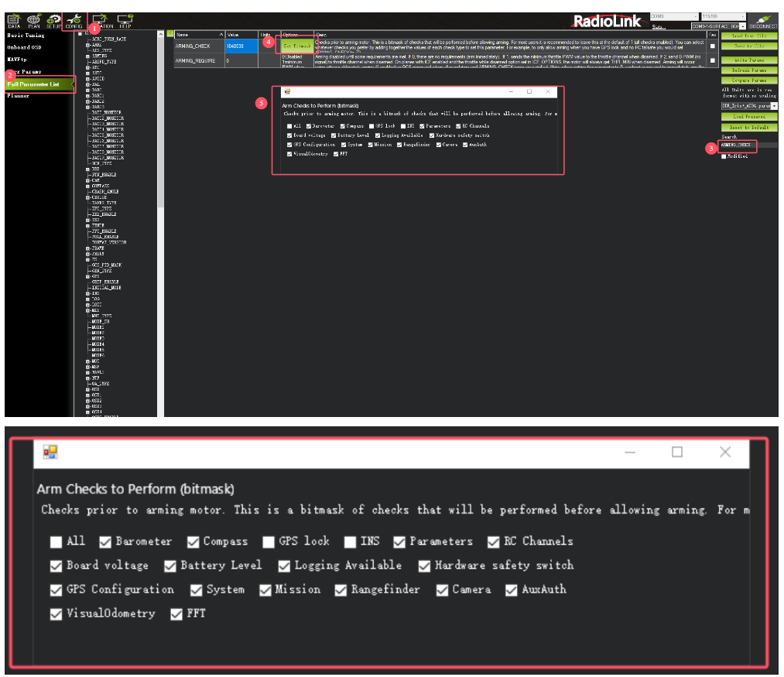This screenshot has height=677, width=784.
Task: Enable the Modified filter checkbox
Action: coord(724,156)
